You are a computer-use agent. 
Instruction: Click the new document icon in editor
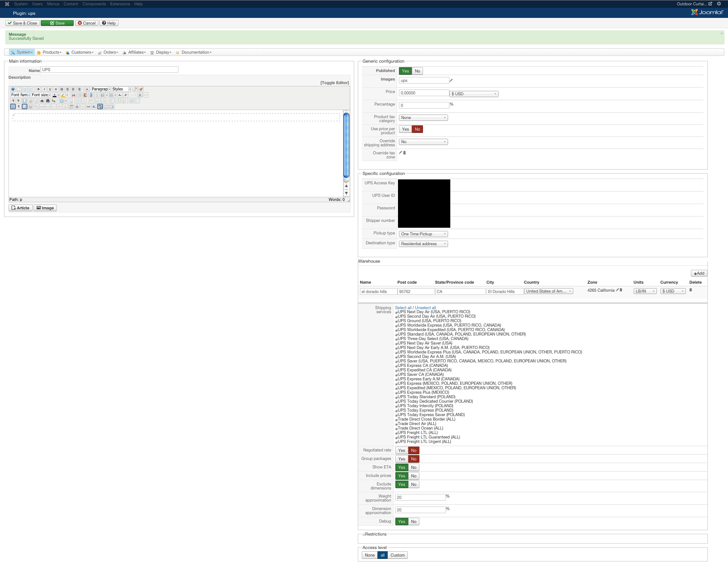point(19,89)
